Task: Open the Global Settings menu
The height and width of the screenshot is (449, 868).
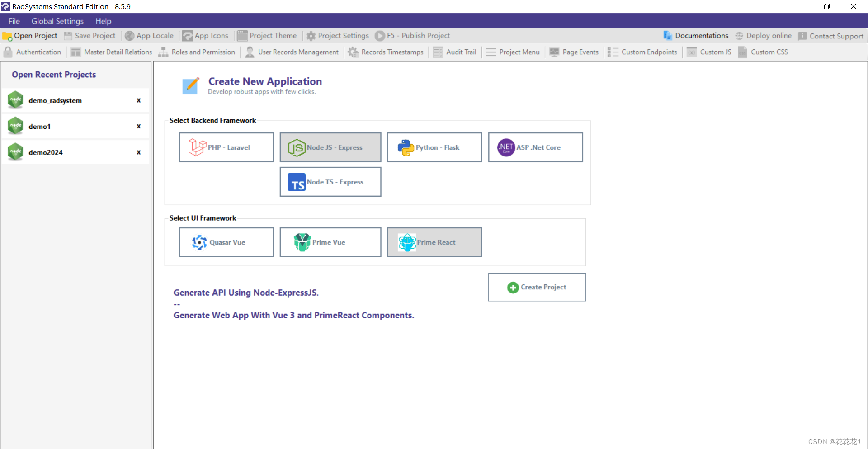Action: point(57,21)
